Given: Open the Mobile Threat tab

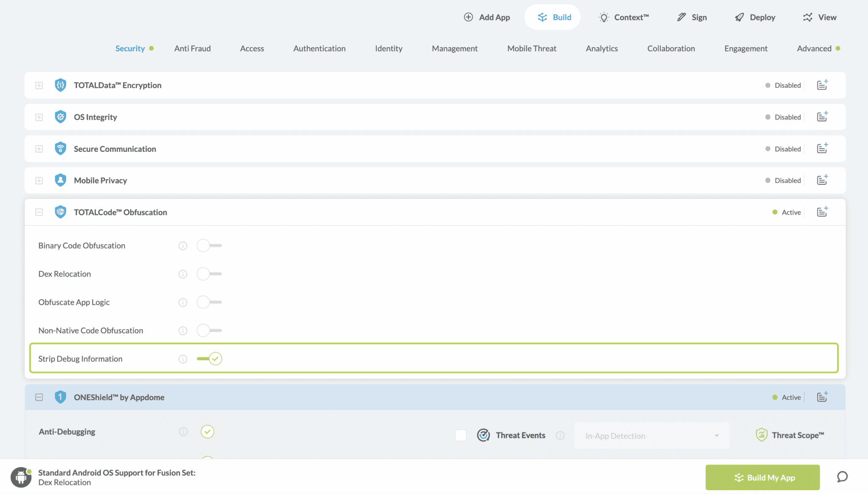Looking at the screenshot, I should (531, 48).
